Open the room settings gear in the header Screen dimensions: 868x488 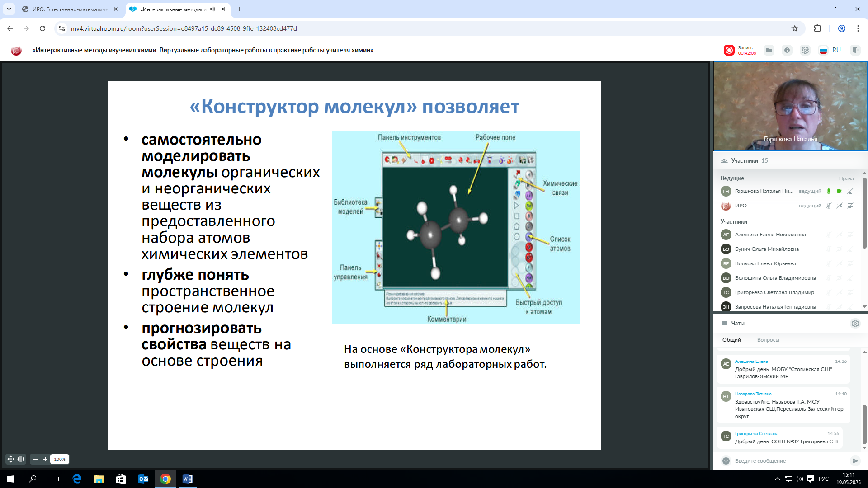(x=805, y=50)
